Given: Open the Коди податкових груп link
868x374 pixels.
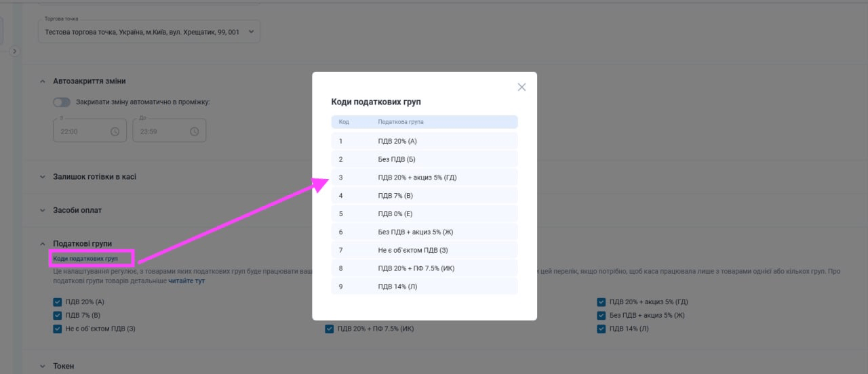Looking at the screenshot, I should (85, 259).
